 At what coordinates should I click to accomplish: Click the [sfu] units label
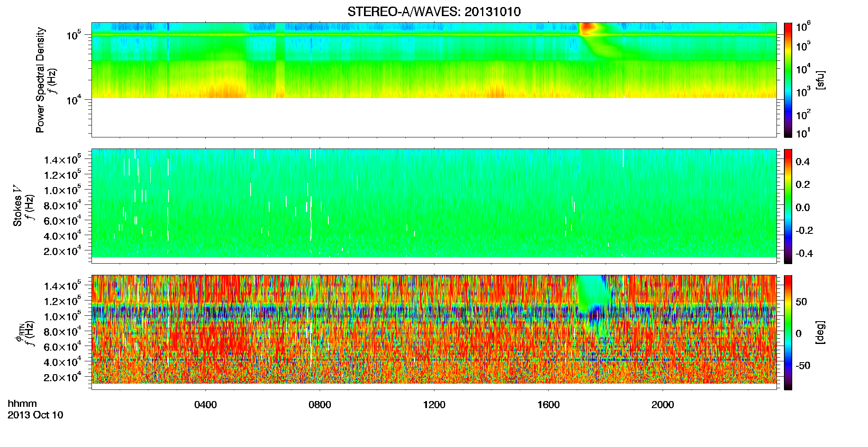[821, 80]
